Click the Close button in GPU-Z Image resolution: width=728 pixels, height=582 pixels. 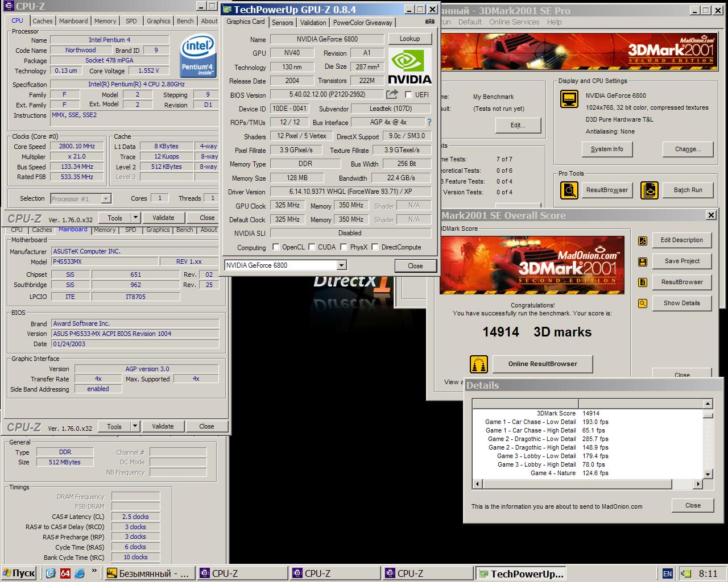[415, 265]
